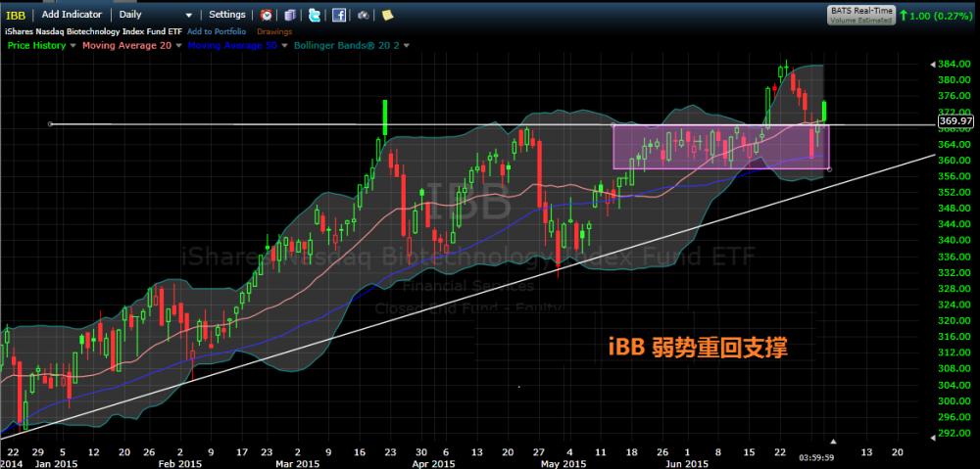
Task: Share chart via Facebook icon
Action: tap(338, 15)
